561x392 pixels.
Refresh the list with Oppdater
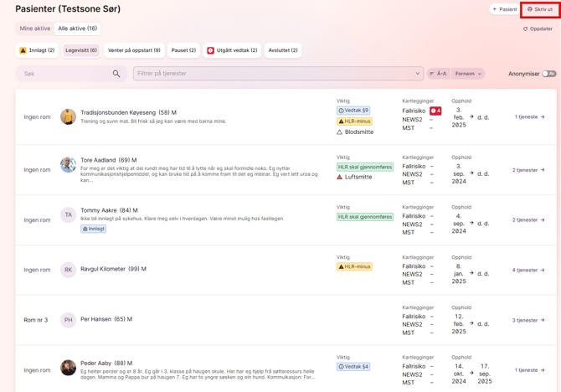538,28
